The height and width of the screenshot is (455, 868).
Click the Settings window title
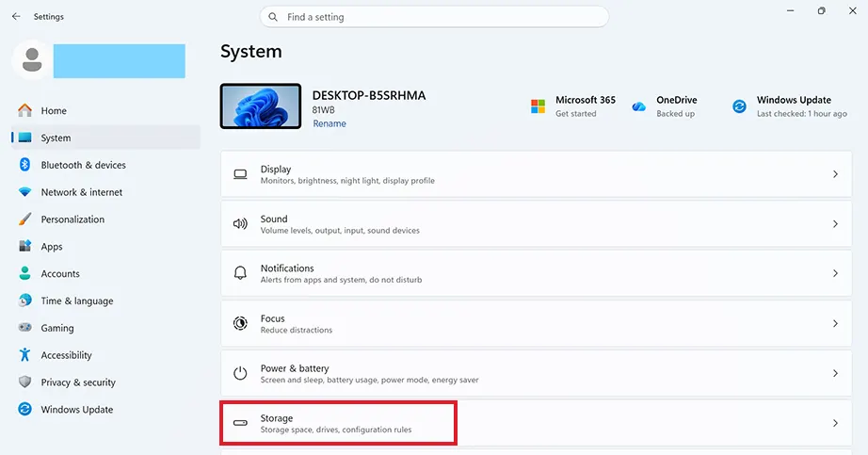click(49, 17)
